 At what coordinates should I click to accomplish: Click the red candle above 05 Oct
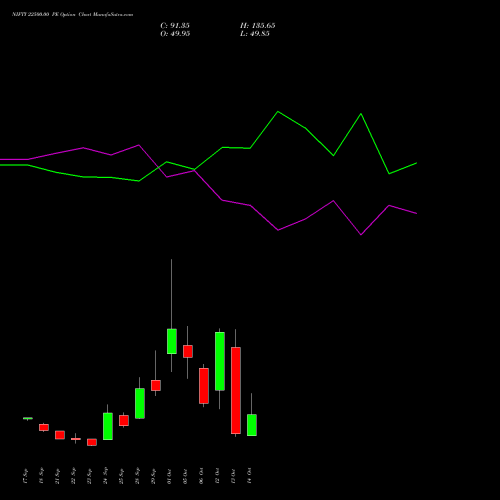pyautogui.click(x=188, y=351)
